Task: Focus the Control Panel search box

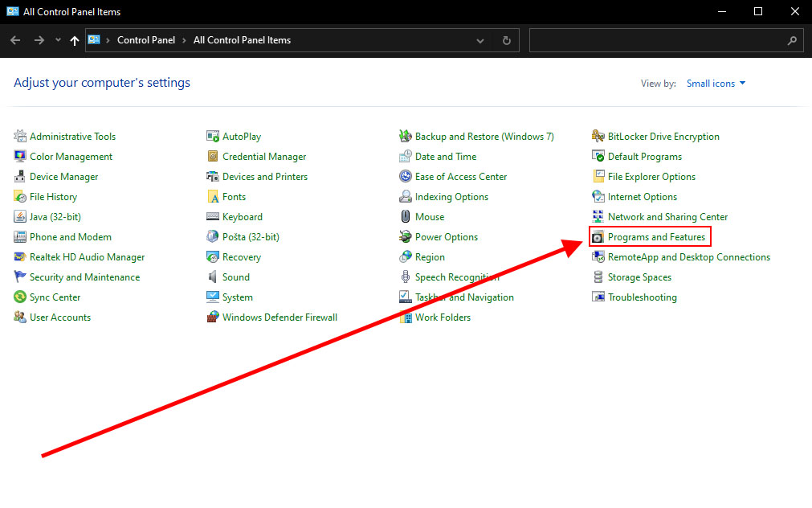Action: tap(666, 40)
